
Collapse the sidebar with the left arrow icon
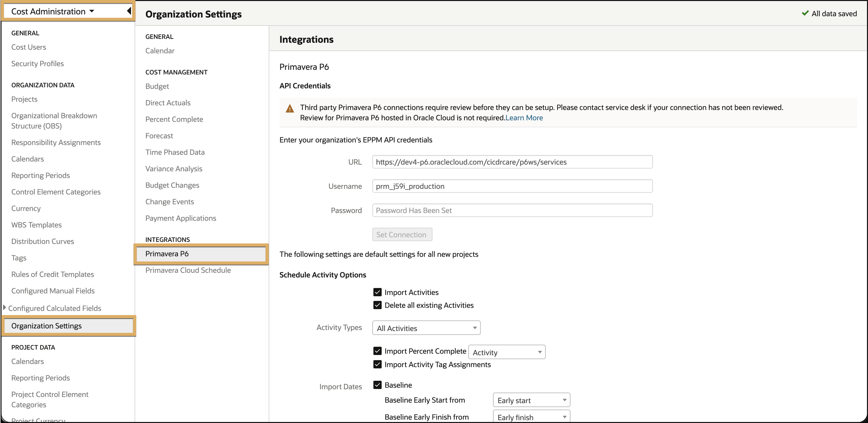point(129,11)
